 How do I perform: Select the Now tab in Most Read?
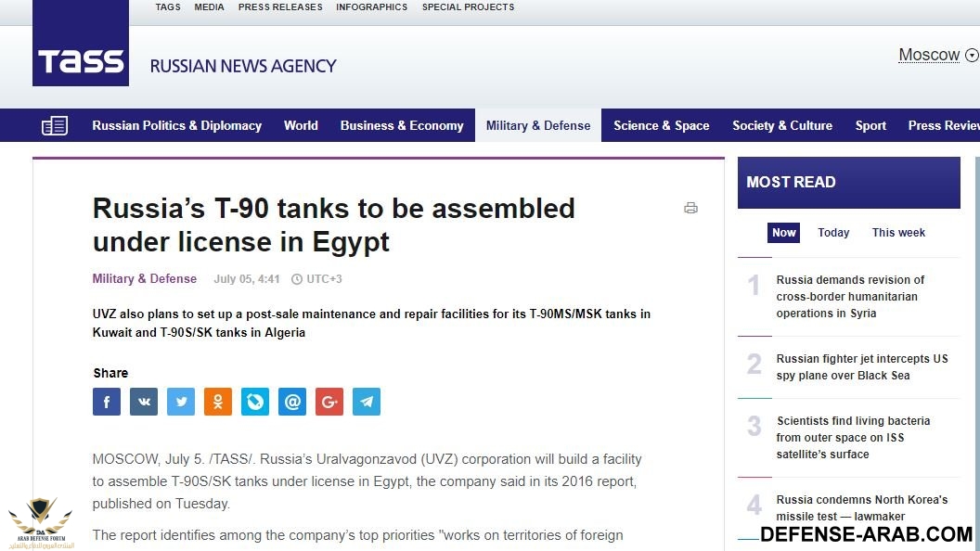[784, 233]
